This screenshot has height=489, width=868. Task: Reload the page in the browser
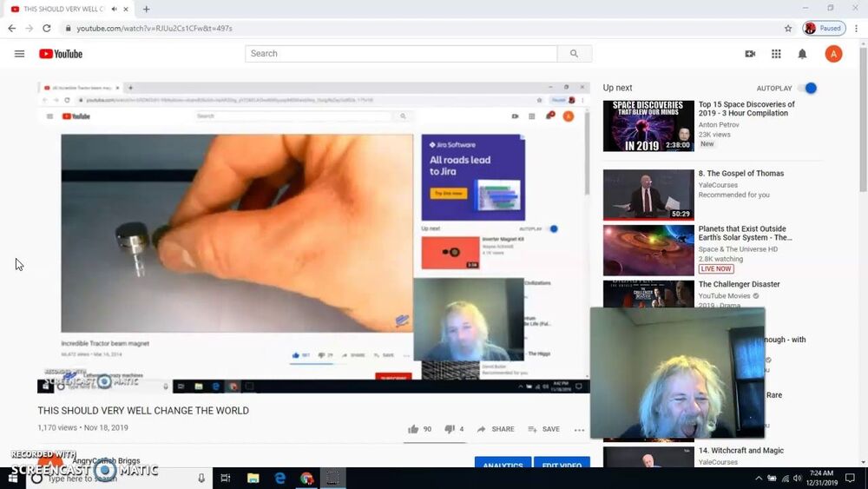46,28
